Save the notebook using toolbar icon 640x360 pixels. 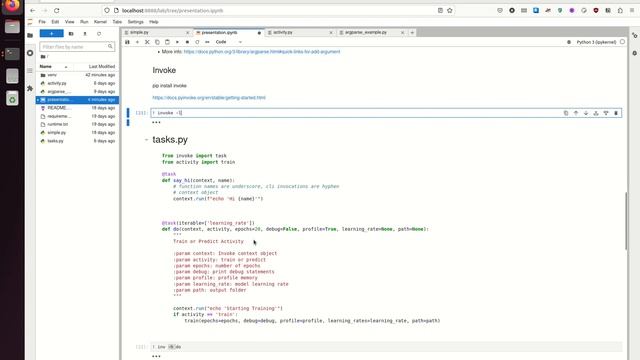(x=127, y=42)
